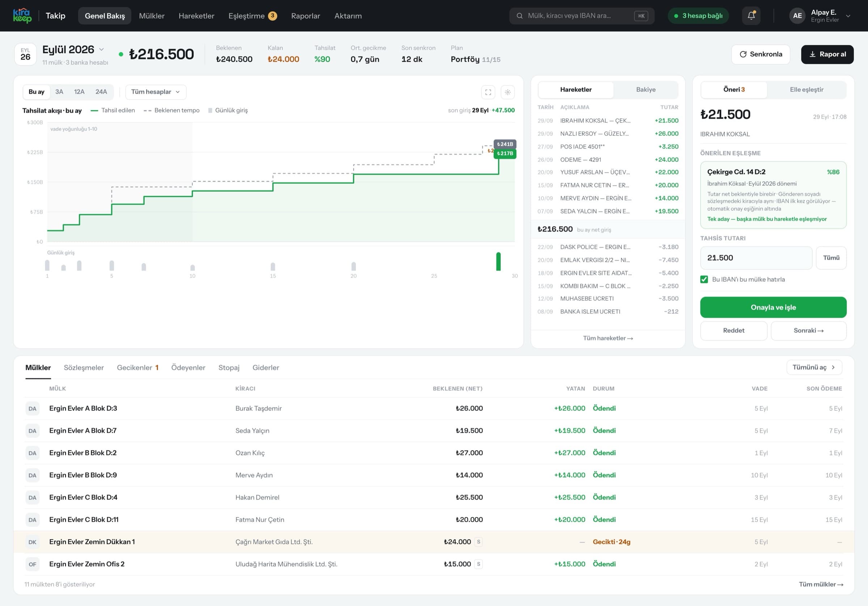The image size is (868, 606).
Task: Click the DA badge of A Blok D:3
Action: point(33,408)
